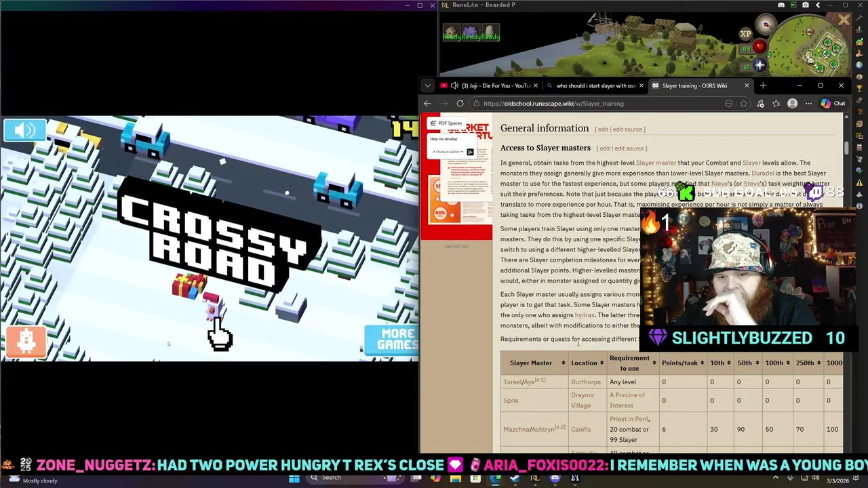This screenshot has height=488, width=868.
Task: Reload the wiki page
Action: (460, 104)
